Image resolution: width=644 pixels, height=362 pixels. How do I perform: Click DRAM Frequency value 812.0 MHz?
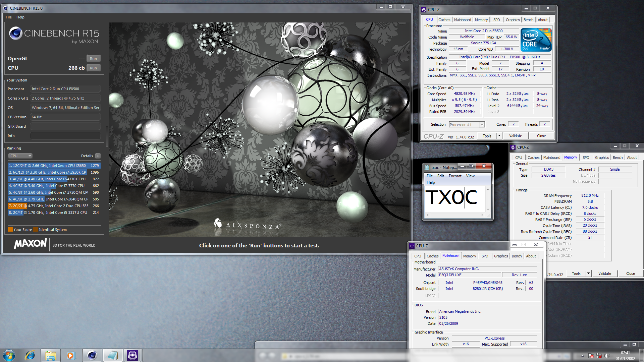(x=590, y=196)
